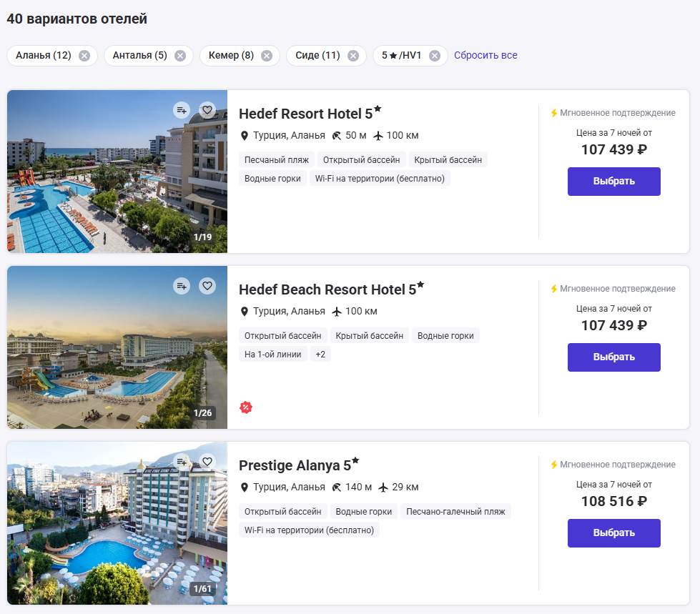The width and height of the screenshot is (700, 614).
Task: Remove the Кемер (8) filter
Action: coord(267,55)
